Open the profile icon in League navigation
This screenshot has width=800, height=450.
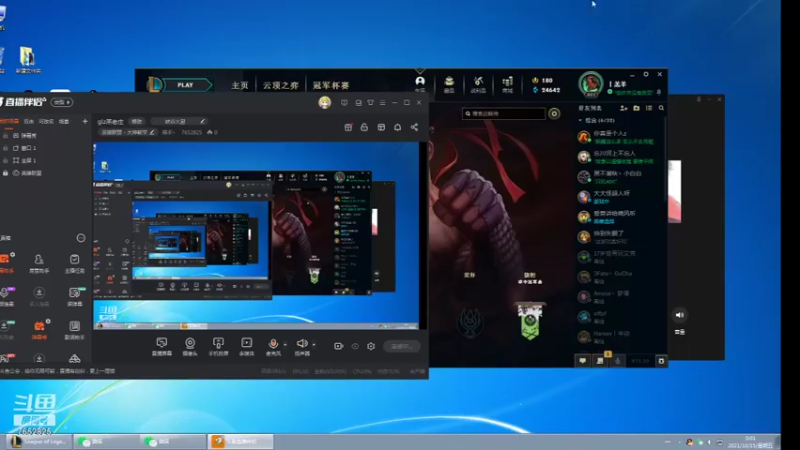(420, 84)
